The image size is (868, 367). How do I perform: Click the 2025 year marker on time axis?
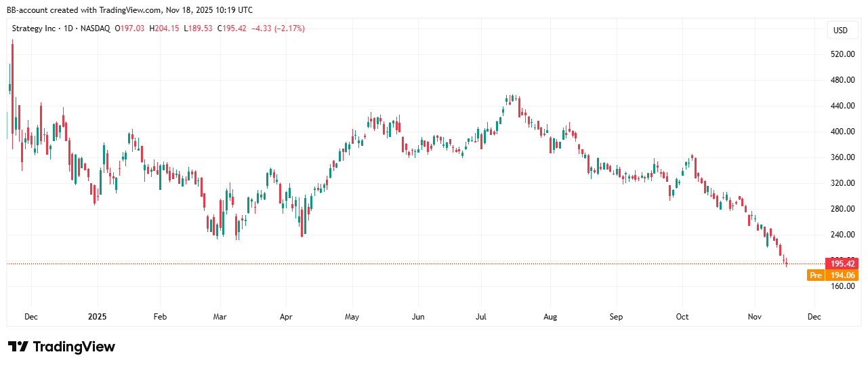97,317
